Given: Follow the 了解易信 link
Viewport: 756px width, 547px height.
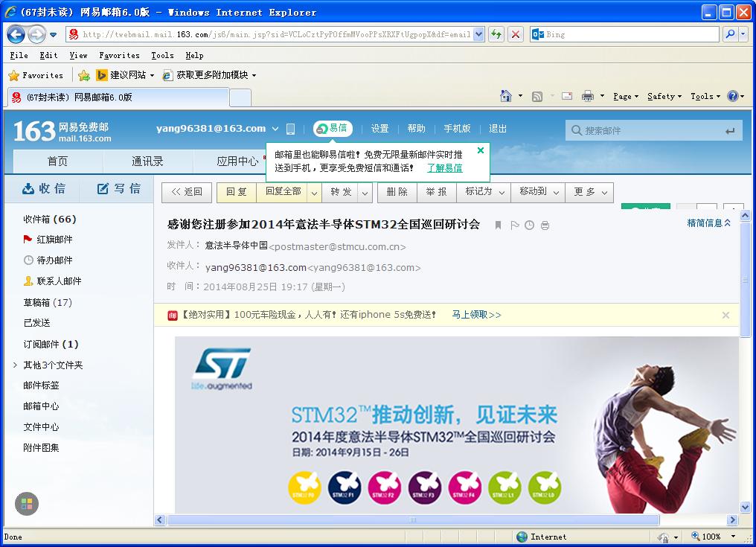Looking at the screenshot, I should [444, 168].
